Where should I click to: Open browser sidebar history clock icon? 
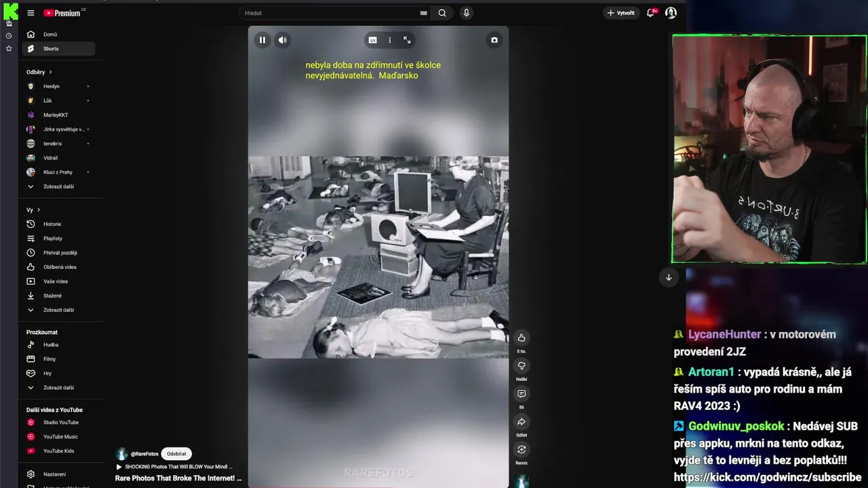(x=9, y=35)
